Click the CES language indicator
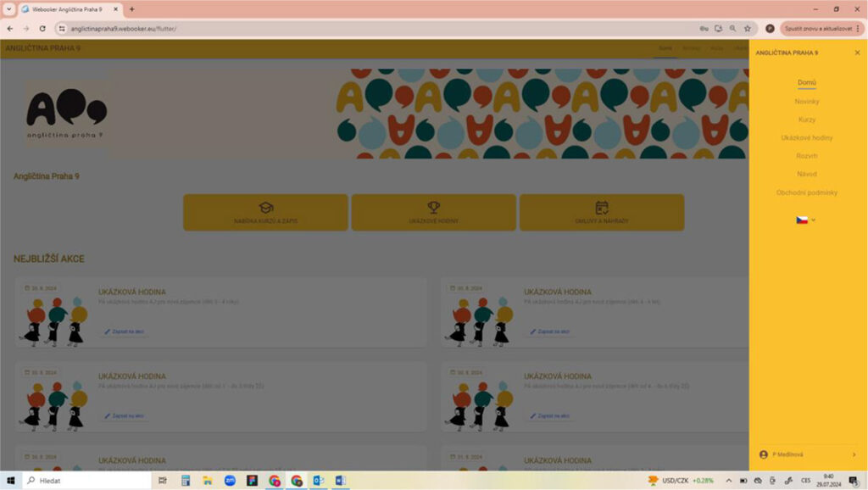 (805, 481)
